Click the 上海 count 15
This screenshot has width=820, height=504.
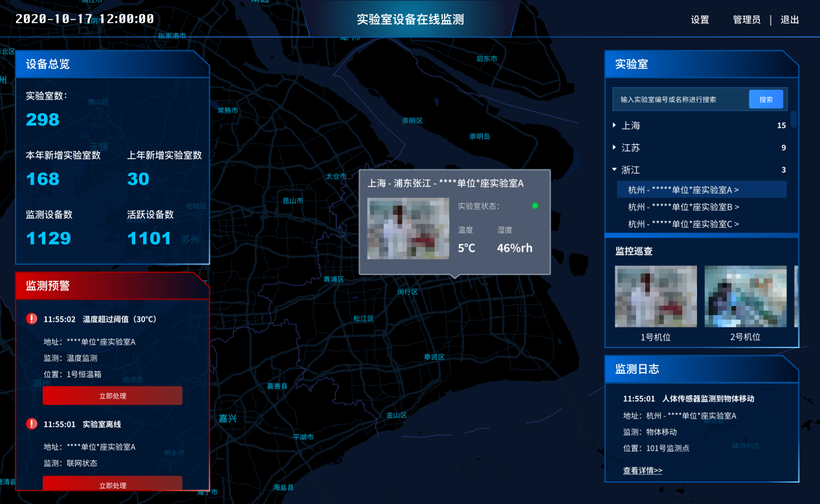click(781, 126)
